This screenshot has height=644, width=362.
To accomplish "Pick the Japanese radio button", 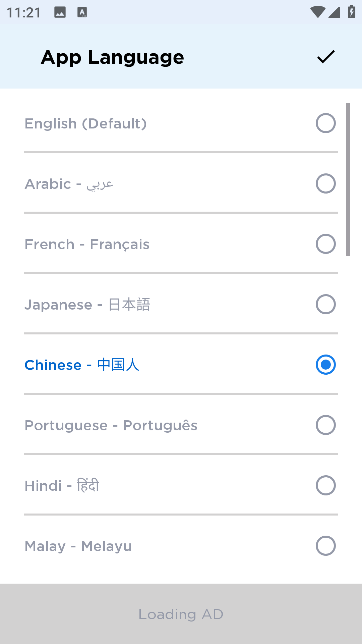I will click(x=325, y=304).
